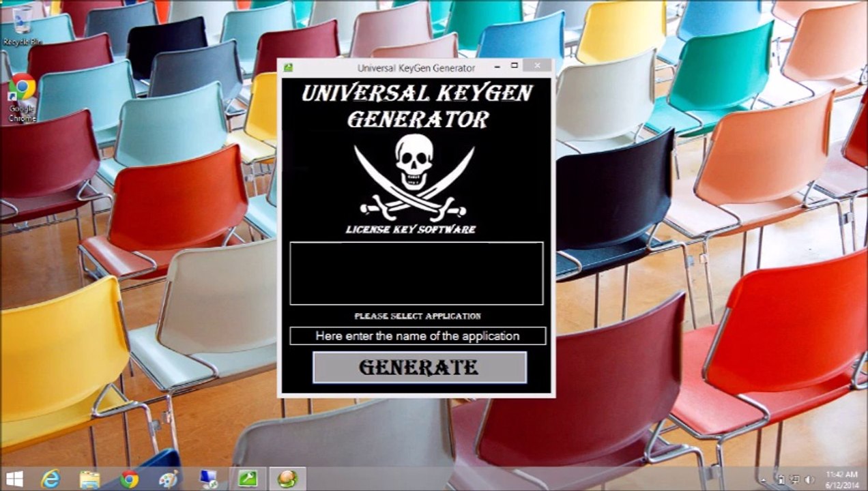The height and width of the screenshot is (491, 868).
Task: Launch Internet Explorer from the taskbar
Action: pos(50,479)
